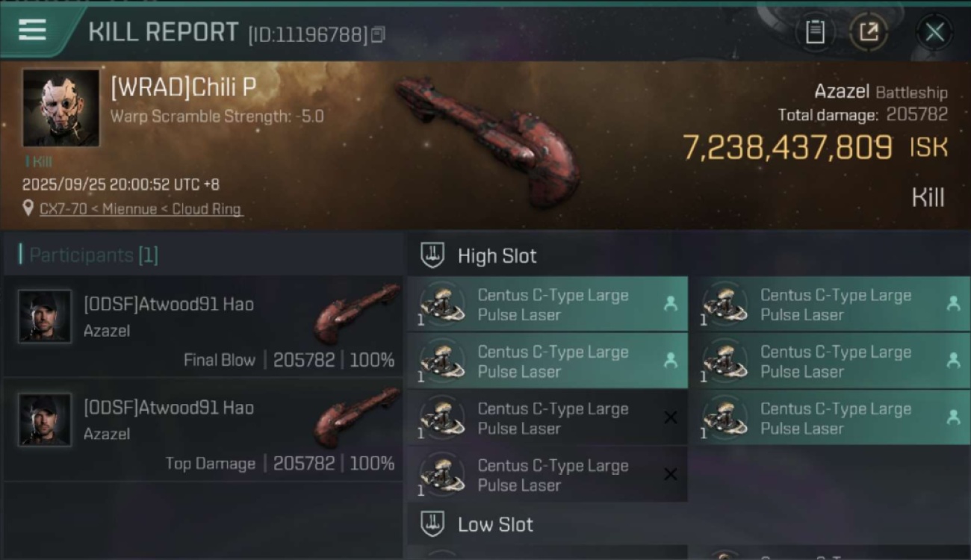Copy the kill report ID
The width and height of the screenshot is (971, 560).
coord(378,34)
